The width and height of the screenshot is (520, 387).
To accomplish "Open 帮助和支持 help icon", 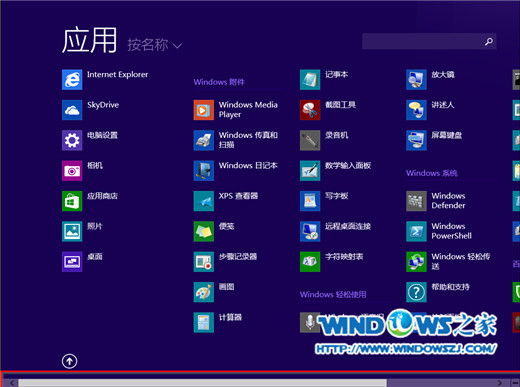I will point(416,292).
